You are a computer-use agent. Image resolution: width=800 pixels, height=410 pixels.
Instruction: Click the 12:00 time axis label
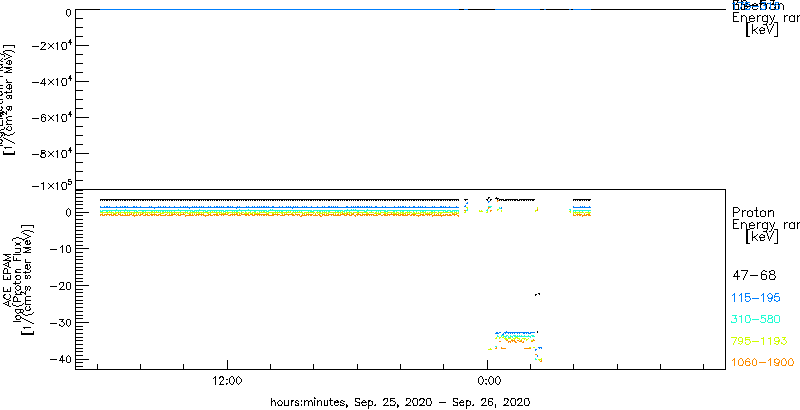tap(227, 380)
